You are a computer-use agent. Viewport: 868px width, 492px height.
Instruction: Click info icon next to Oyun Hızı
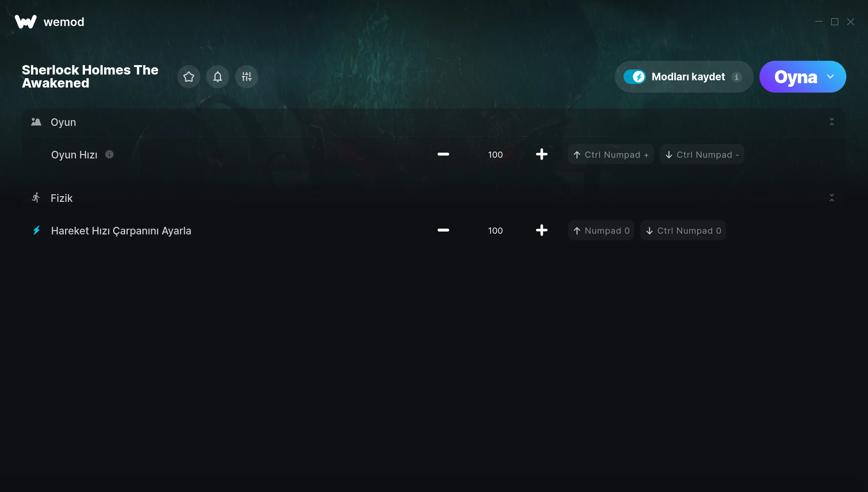point(109,154)
